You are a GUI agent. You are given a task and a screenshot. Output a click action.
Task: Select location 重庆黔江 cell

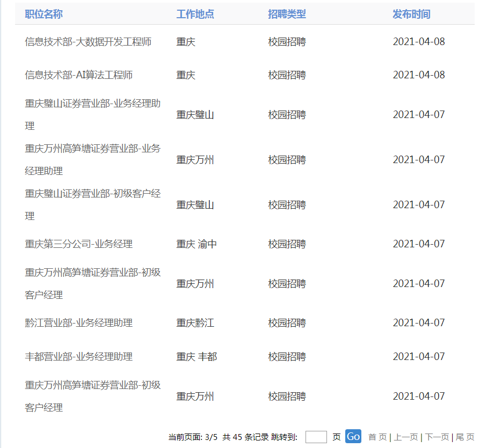pos(195,322)
